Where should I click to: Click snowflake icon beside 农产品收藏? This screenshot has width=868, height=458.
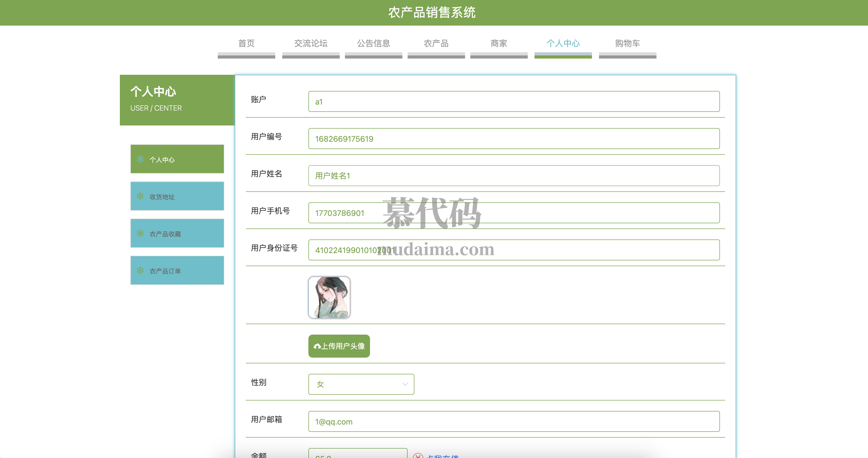140,233
